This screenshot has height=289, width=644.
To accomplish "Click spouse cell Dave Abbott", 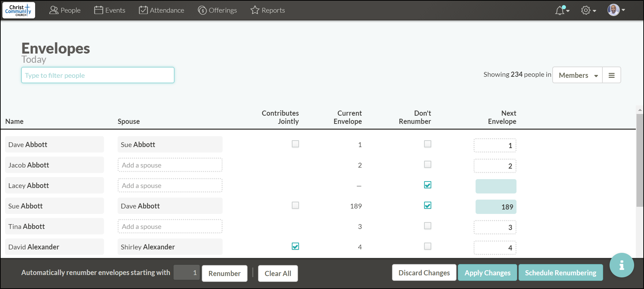I will click(170, 206).
